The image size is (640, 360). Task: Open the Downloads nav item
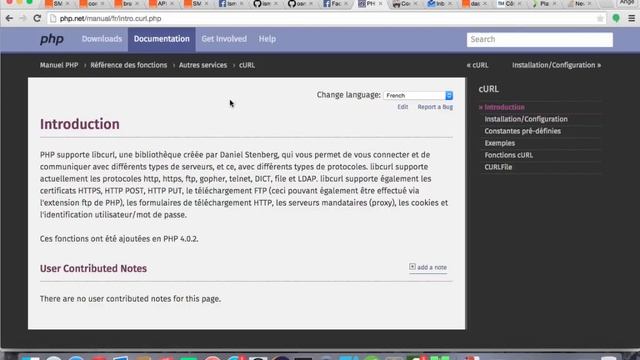pos(102,39)
